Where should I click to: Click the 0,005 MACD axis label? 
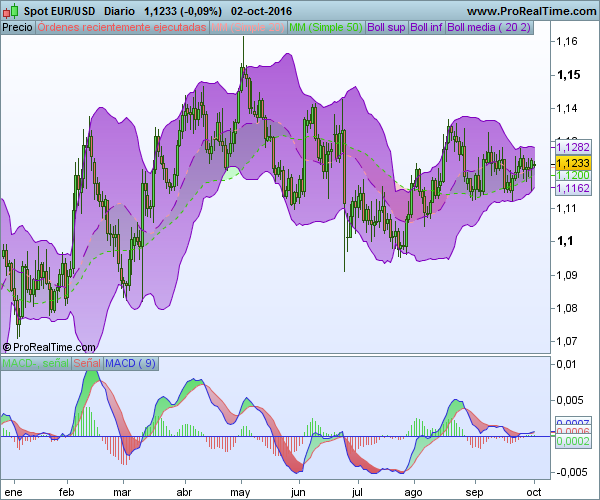pos(570,400)
